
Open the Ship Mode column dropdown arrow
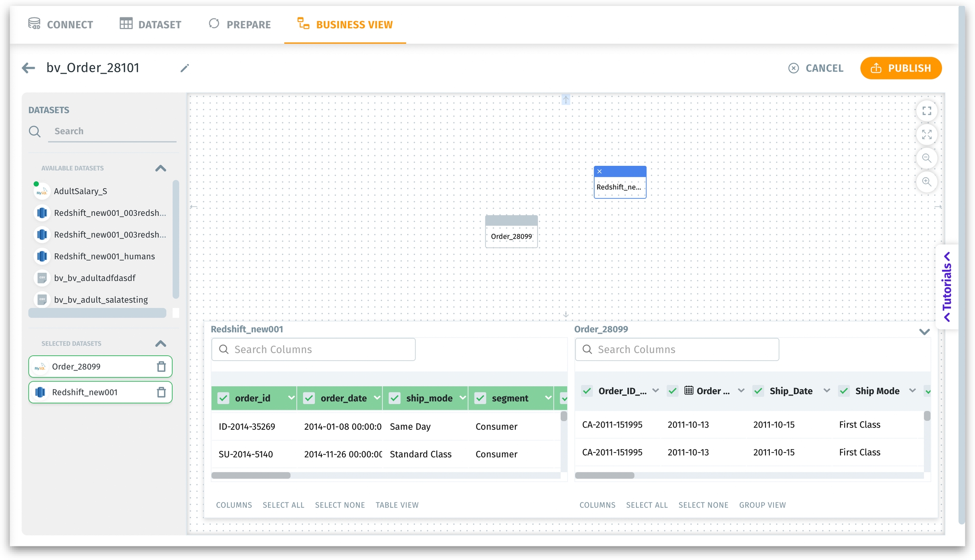(x=912, y=391)
